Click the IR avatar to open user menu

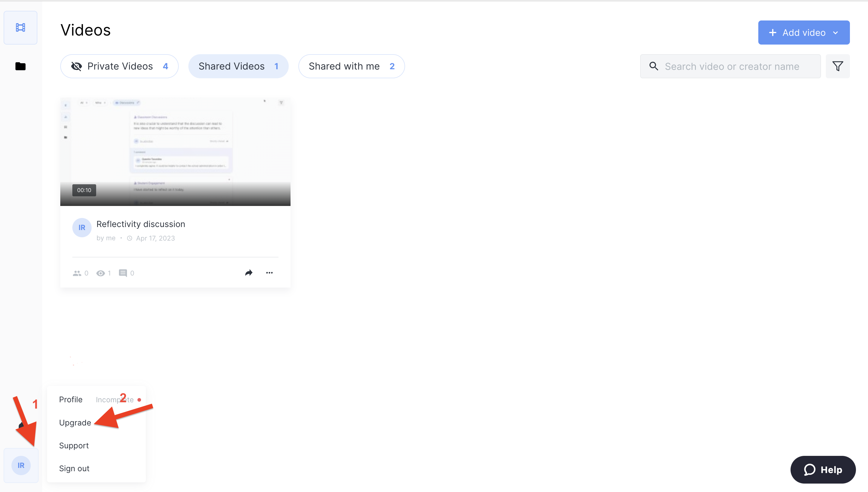click(x=20, y=465)
